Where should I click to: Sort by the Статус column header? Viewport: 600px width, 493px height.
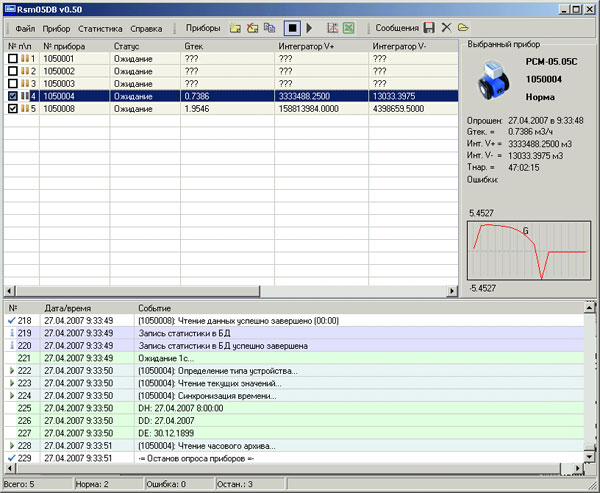click(x=127, y=46)
